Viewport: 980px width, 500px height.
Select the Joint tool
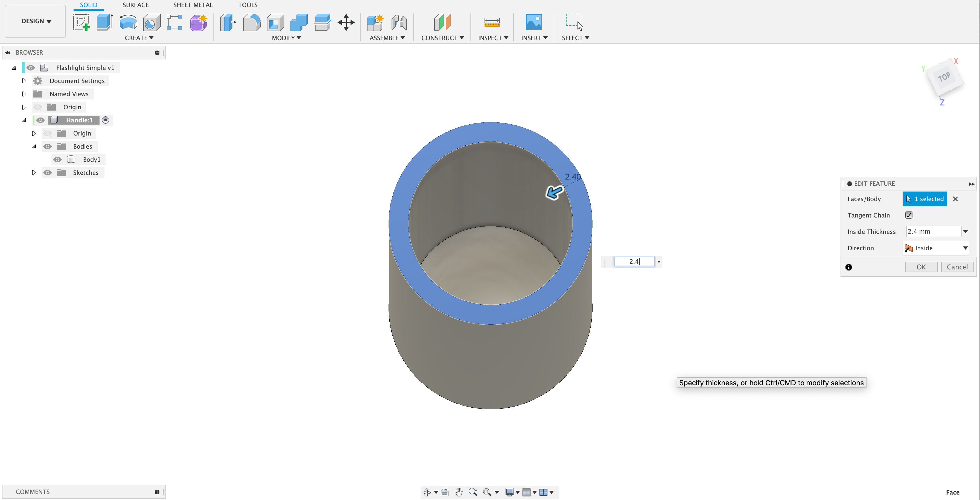click(399, 22)
